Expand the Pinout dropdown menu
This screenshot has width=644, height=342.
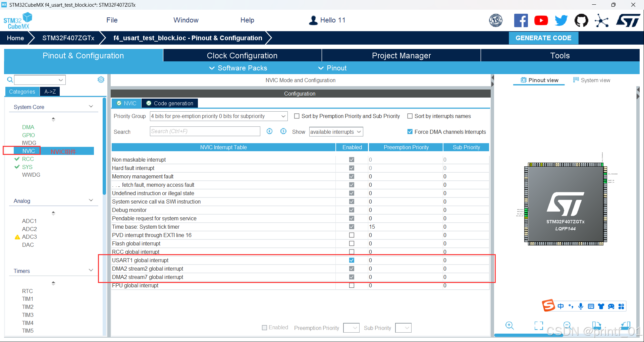tap(332, 68)
